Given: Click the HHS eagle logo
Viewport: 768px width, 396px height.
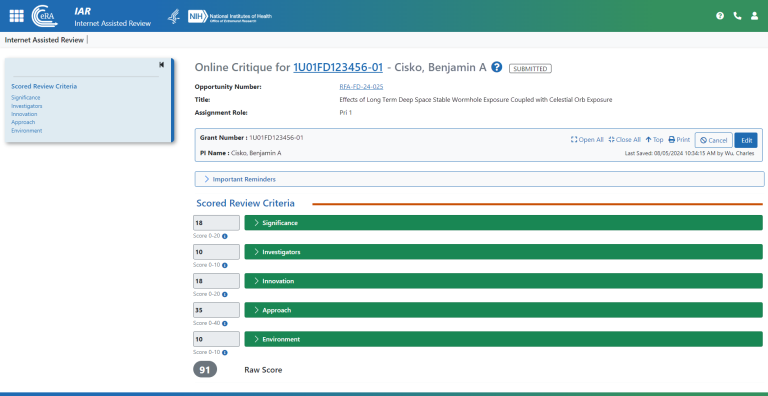Looking at the screenshot, I should [173, 16].
